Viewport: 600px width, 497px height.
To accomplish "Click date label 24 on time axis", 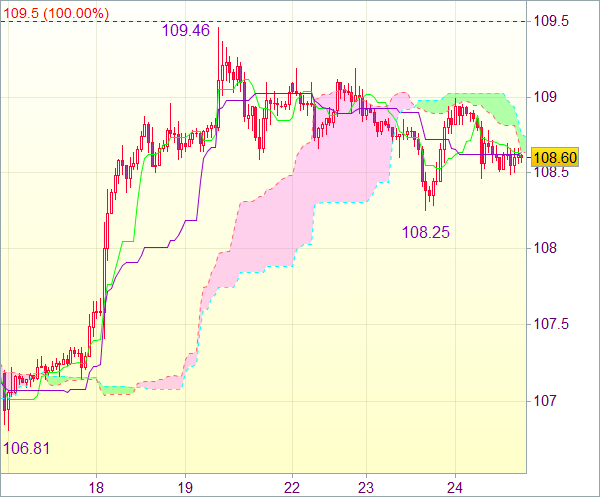I will tap(455, 488).
